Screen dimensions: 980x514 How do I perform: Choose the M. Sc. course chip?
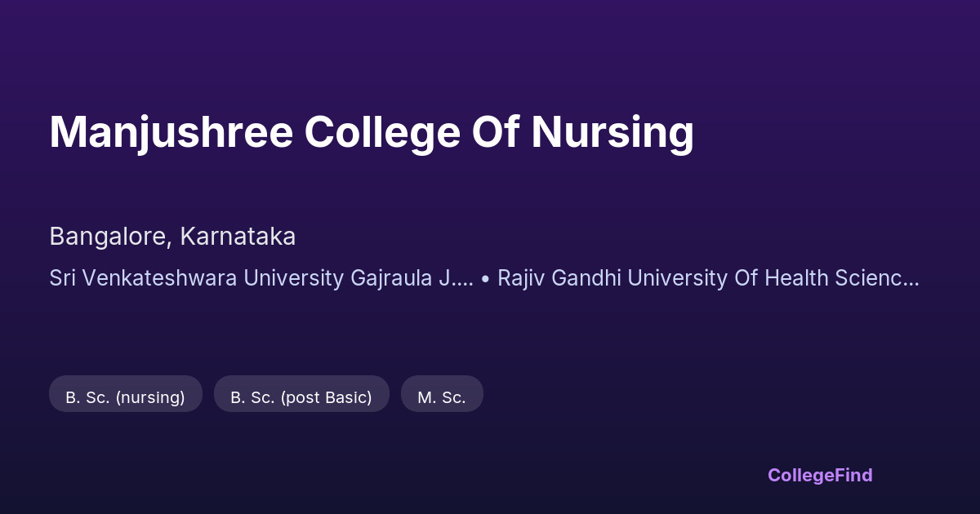442,397
